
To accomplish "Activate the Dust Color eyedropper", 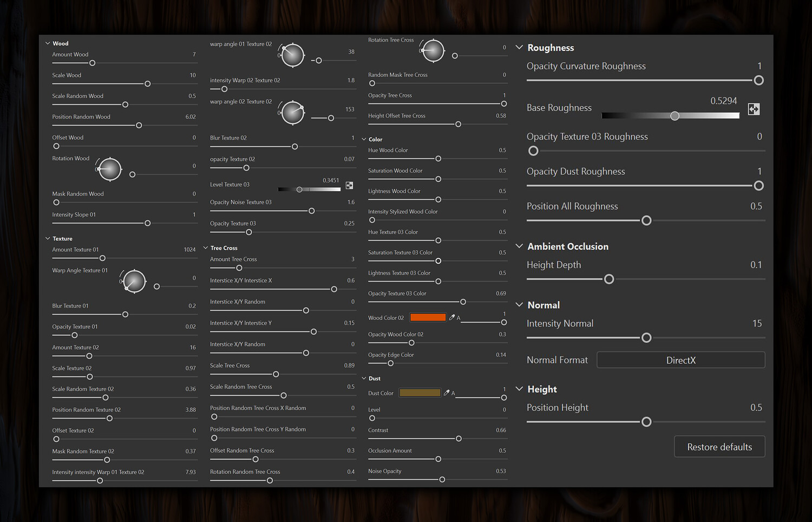I will (447, 393).
